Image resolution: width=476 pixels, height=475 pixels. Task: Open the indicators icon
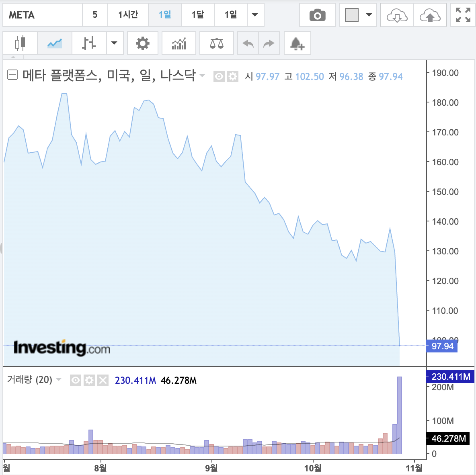pyautogui.click(x=179, y=43)
